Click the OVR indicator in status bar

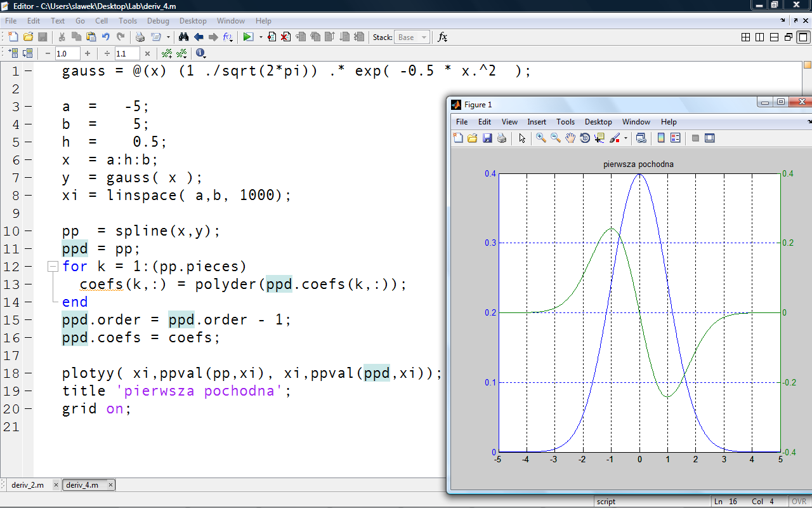pos(799,502)
